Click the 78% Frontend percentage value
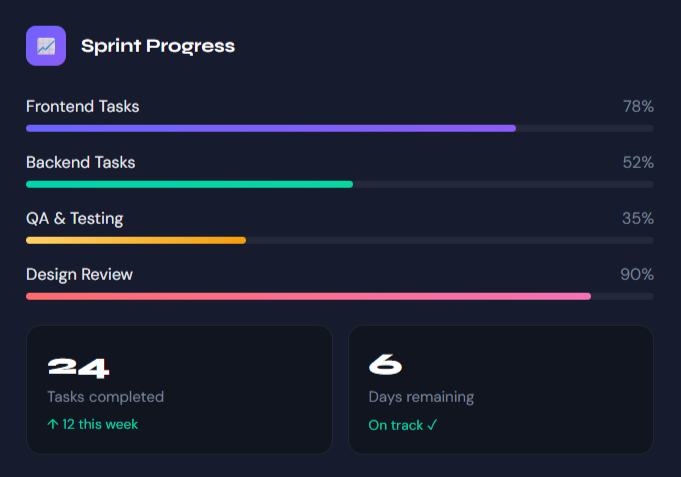This screenshot has height=477, width=681. pyautogui.click(x=637, y=106)
